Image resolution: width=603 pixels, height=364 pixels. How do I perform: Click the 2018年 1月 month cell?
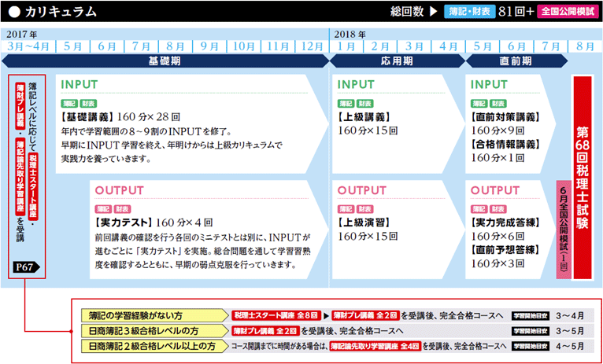[346, 46]
